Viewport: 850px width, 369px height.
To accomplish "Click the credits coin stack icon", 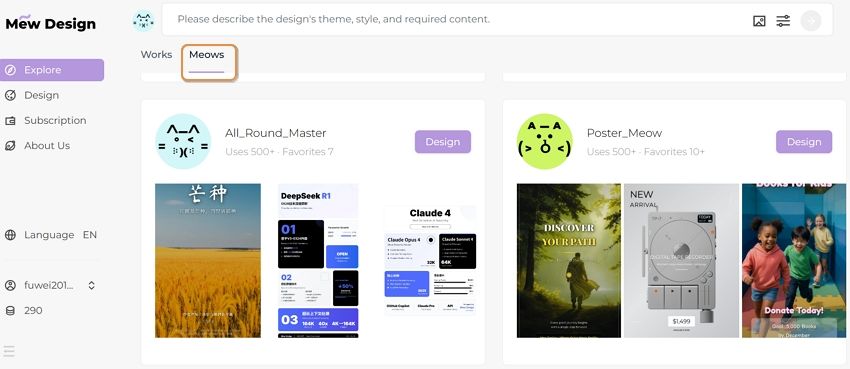I will pyautogui.click(x=10, y=310).
